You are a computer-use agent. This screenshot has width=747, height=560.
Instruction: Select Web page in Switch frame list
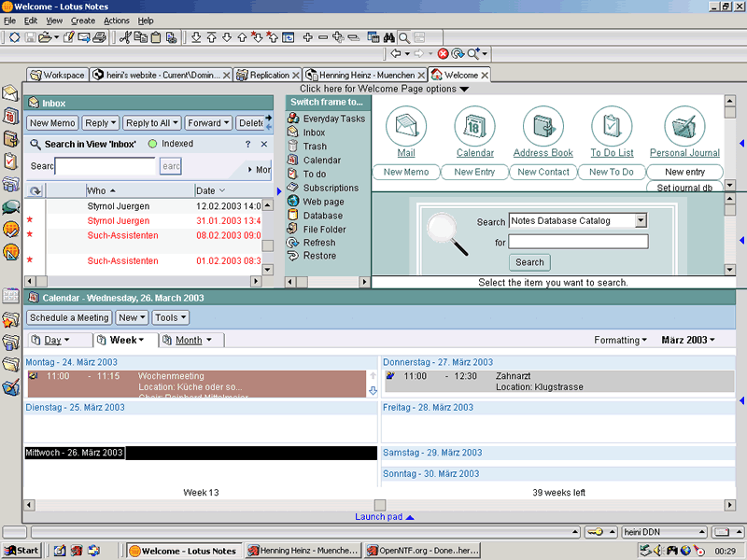tap(323, 202)
